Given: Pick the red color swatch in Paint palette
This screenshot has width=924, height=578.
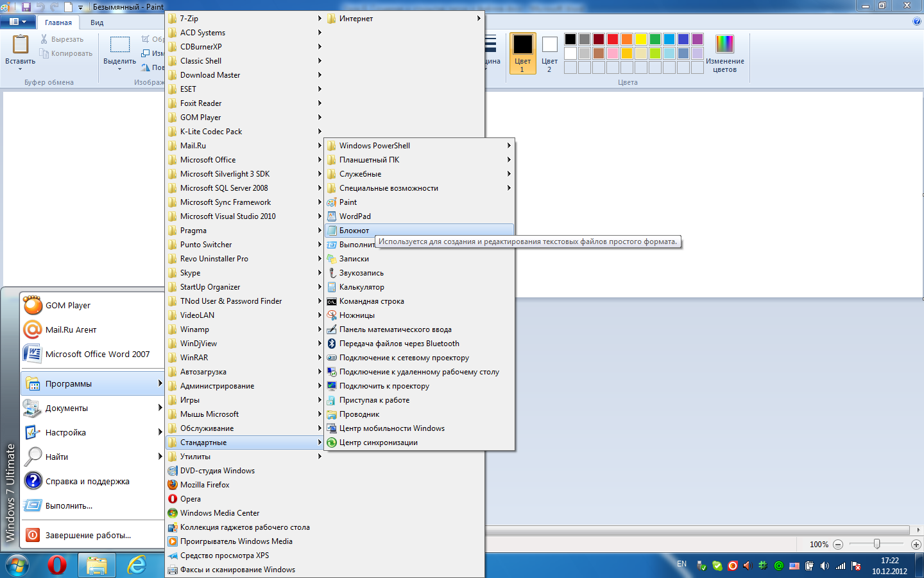Looking at the screenshot, I should pos(613,39).
